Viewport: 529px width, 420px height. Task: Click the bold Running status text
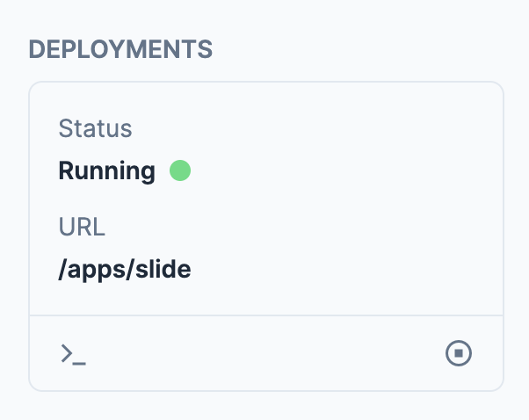[106, 170]
